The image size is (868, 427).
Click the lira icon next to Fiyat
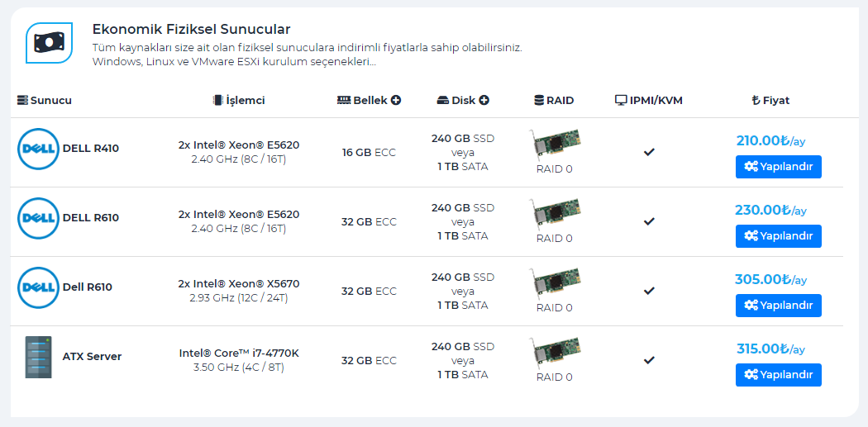756,101
